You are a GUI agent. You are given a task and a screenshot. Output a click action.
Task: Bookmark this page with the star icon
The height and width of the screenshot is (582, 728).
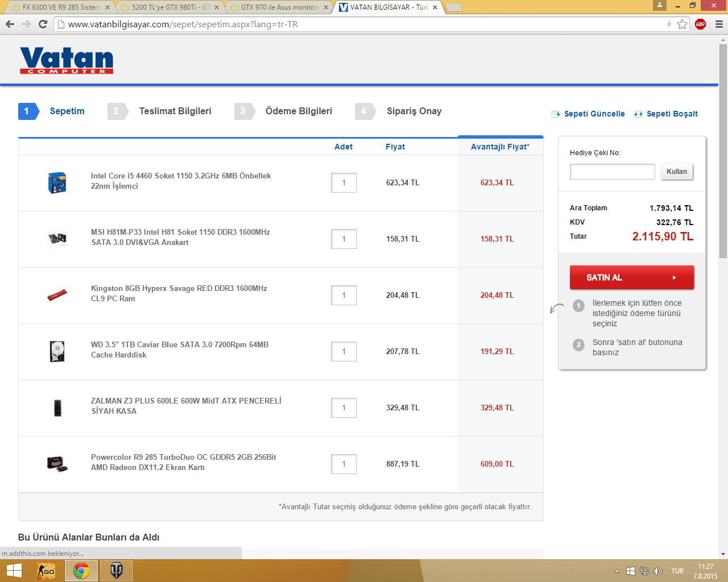tap(682, 24)
